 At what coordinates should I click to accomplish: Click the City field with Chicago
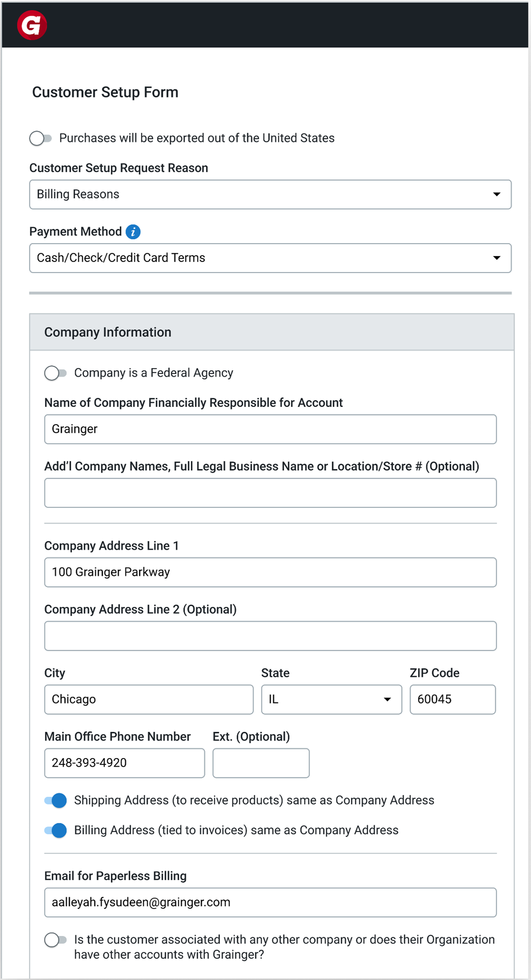[149, 700]
